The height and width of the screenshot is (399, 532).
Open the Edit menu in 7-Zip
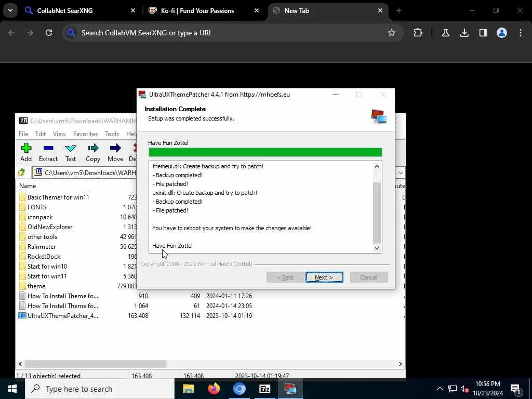pos(41,134)
